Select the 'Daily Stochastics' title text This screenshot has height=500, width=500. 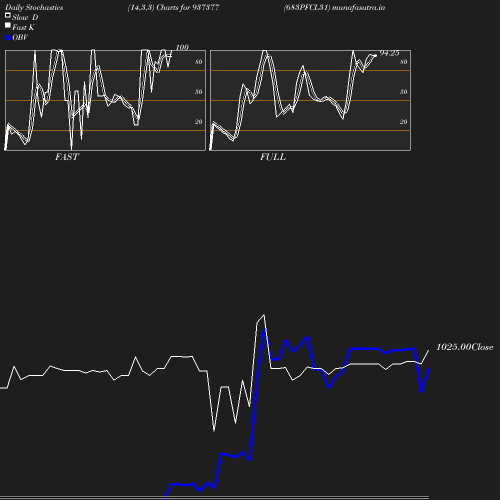[34, 8]
